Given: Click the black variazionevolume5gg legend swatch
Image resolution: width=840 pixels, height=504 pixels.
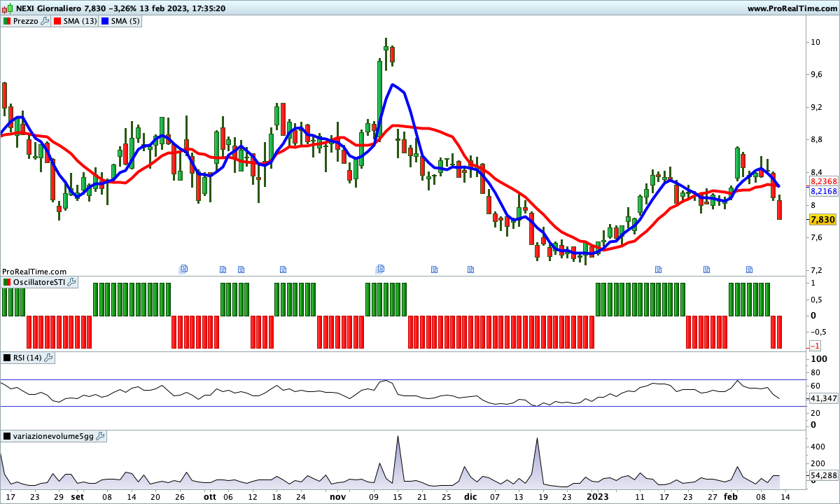Looking at the screenshot, I should [7, 436].
